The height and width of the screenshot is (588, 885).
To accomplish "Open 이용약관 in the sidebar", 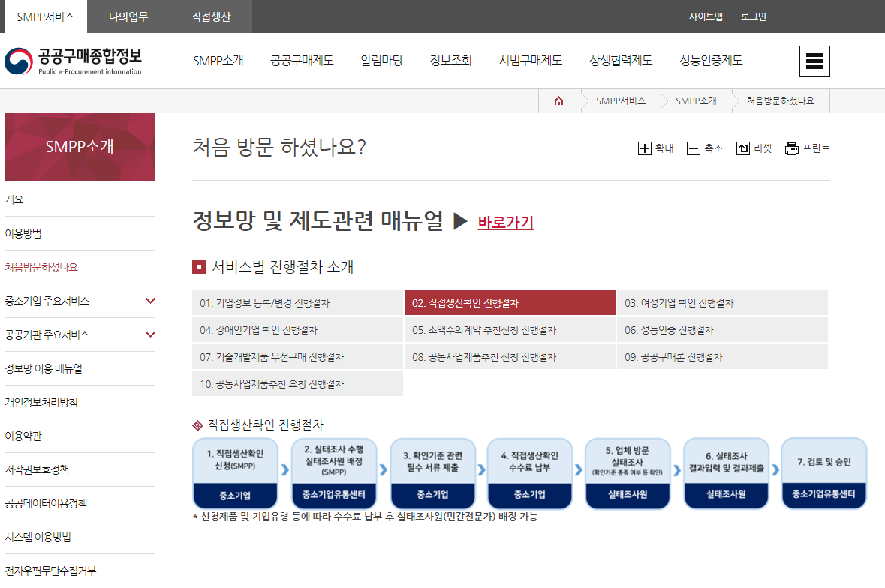I will coord(80,436).
